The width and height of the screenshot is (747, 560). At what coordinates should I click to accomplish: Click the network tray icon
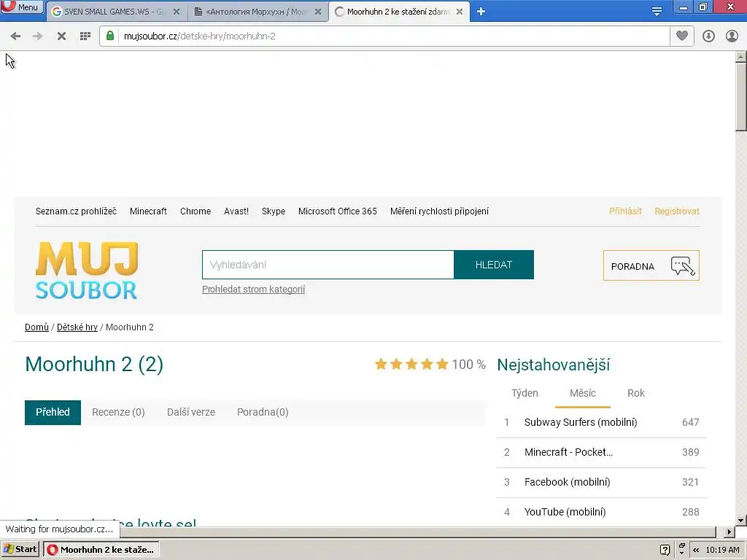[x=682, y=549]
